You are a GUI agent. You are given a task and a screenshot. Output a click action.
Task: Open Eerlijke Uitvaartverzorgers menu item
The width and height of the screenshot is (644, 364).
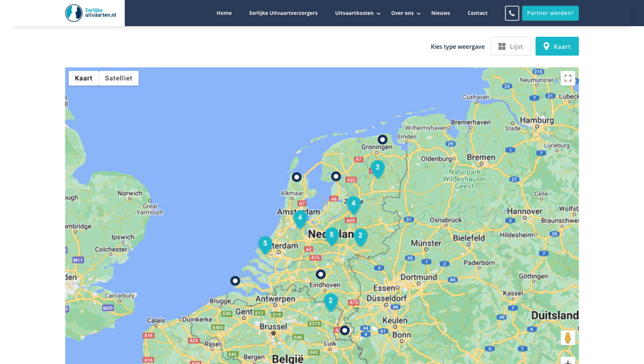(283, 13)
